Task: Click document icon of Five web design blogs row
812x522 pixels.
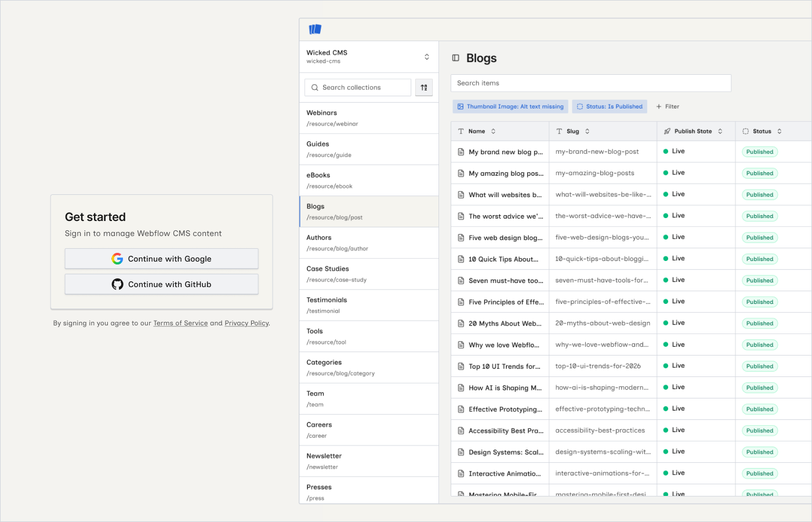Action: pos(461,238)
